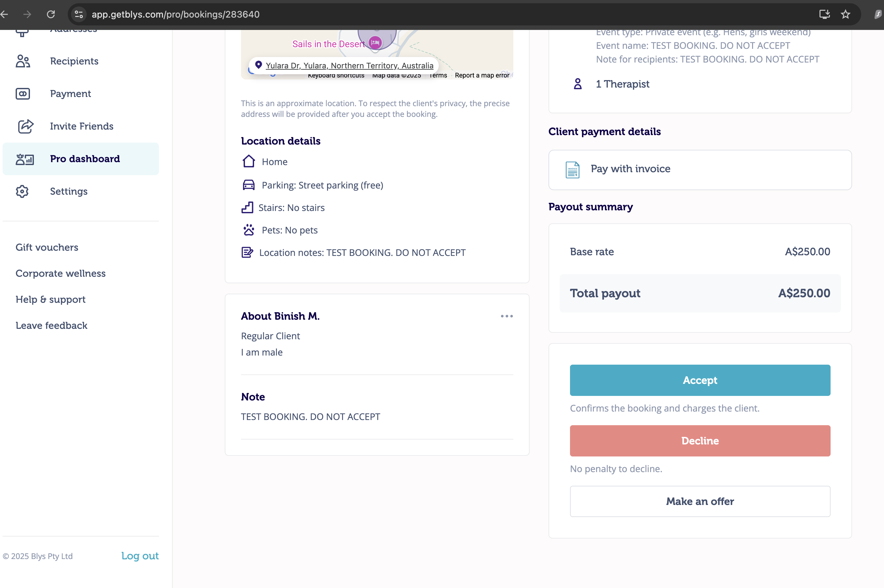The height and width of the screenshot is (588, 884).
Task: Open three-dot menu beside About Binish M.
Action: [507, 316]
